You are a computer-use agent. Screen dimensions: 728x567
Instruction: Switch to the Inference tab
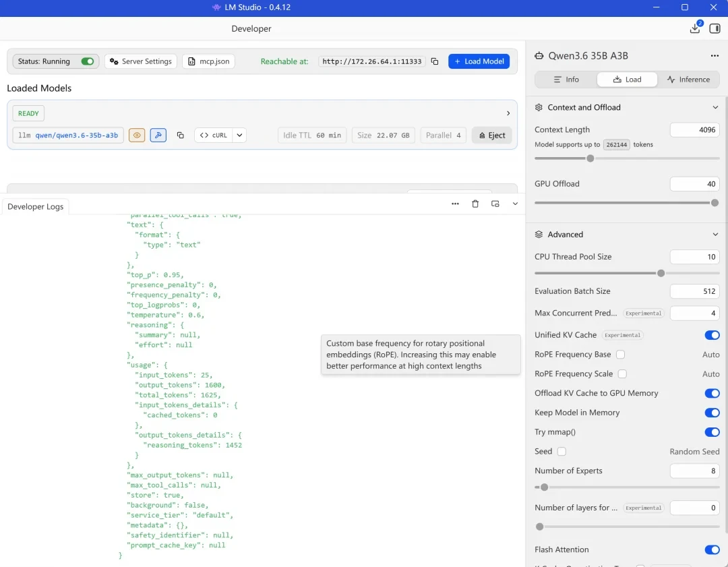click(x=688, y=80)
